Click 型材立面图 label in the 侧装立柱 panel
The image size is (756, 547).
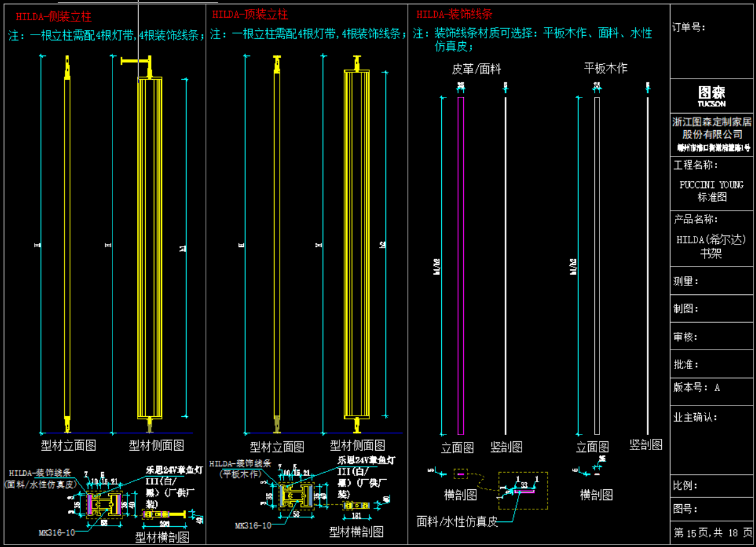click(68, 446)
